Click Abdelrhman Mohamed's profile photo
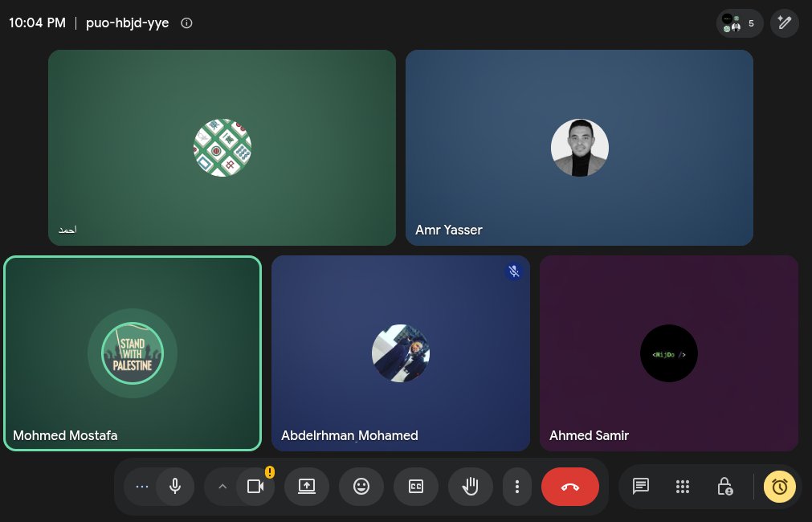Screen dimensions: 812x522 [401, 353]
